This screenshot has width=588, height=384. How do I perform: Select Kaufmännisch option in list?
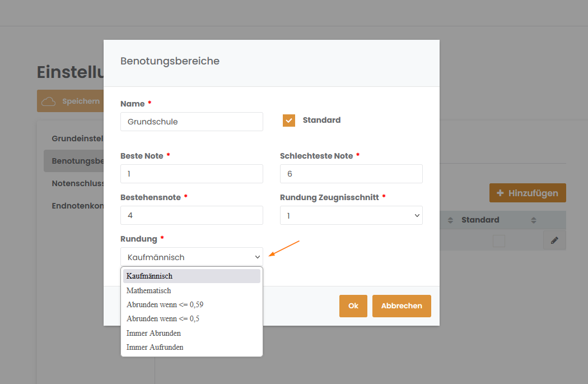pos(192,276)
